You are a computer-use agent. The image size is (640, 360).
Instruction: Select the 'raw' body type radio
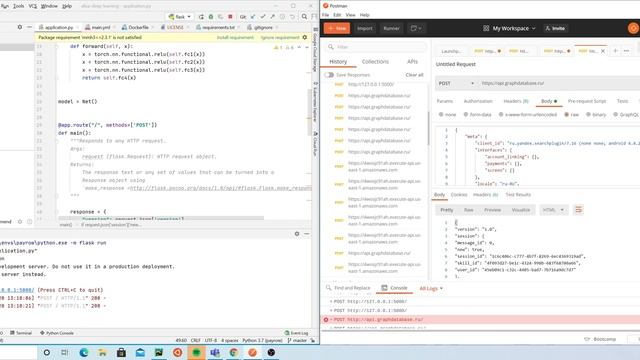[x=567, y=115]
